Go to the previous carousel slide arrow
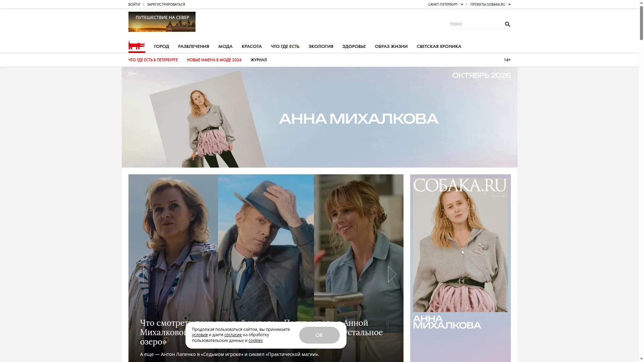The image size is (644, 362). 140,274
